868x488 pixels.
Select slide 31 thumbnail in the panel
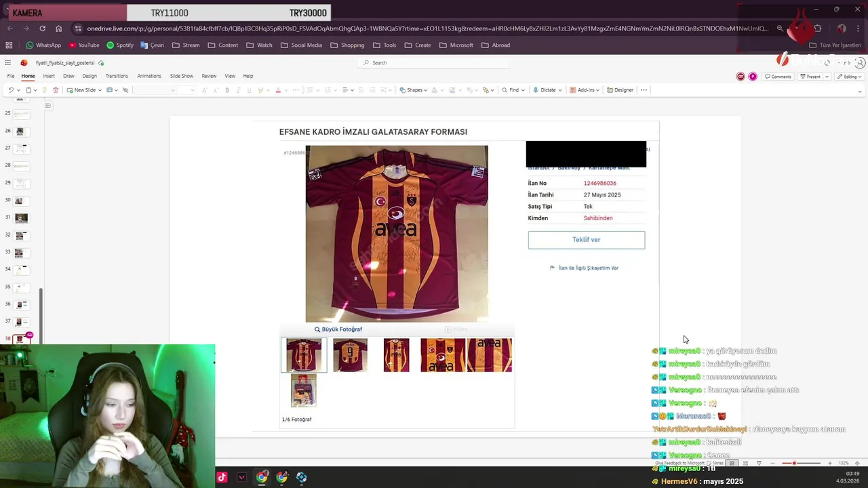click(21, 218)
